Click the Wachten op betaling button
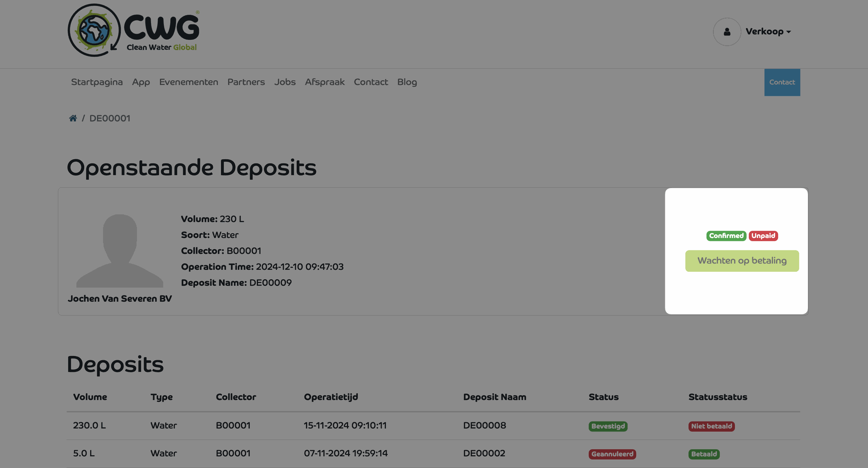868x468 pixels. [x=742, y=261]
